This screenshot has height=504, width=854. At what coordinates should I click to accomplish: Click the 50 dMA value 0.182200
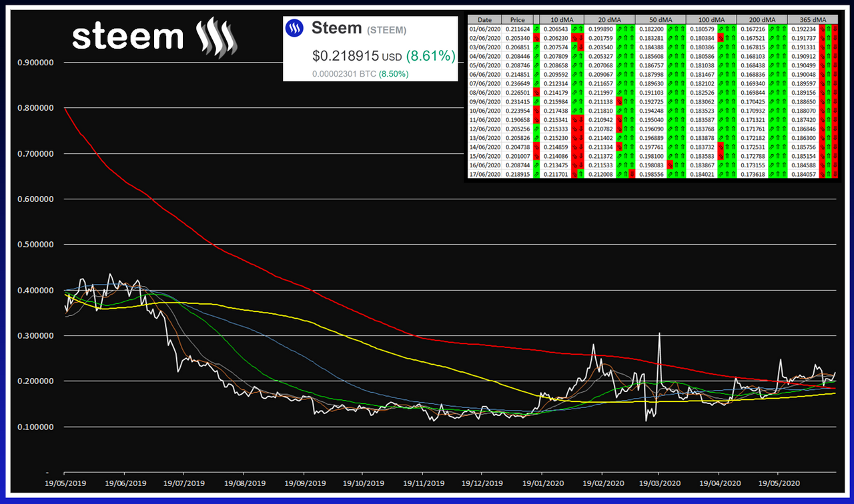coord(651,30)
